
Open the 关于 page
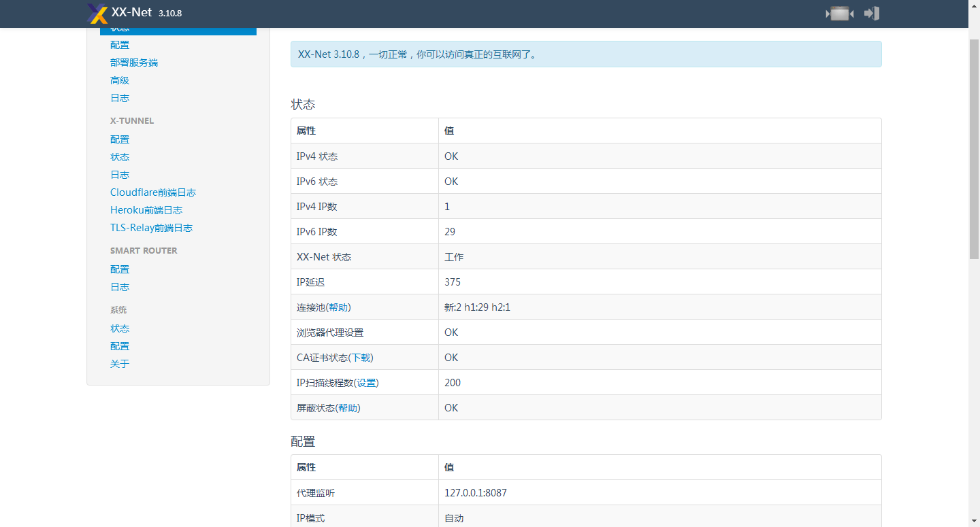pyautogui.click(x=120, y=364)
